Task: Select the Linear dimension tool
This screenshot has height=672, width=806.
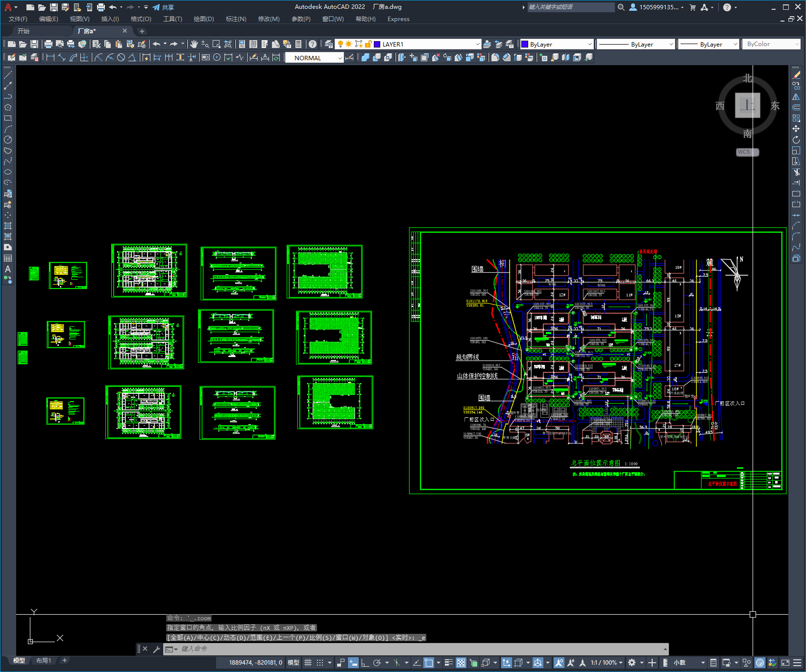Action: 50,57
